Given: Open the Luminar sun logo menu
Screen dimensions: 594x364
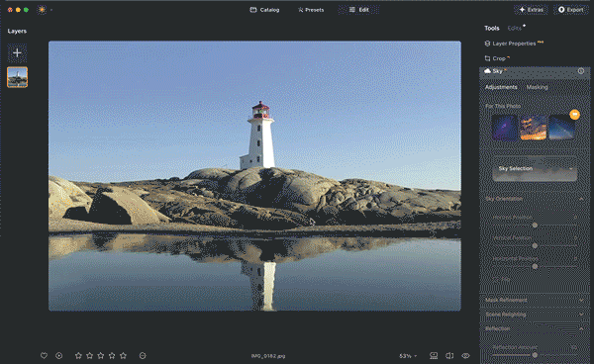Looking at the screenshot, I should (42, 10).
